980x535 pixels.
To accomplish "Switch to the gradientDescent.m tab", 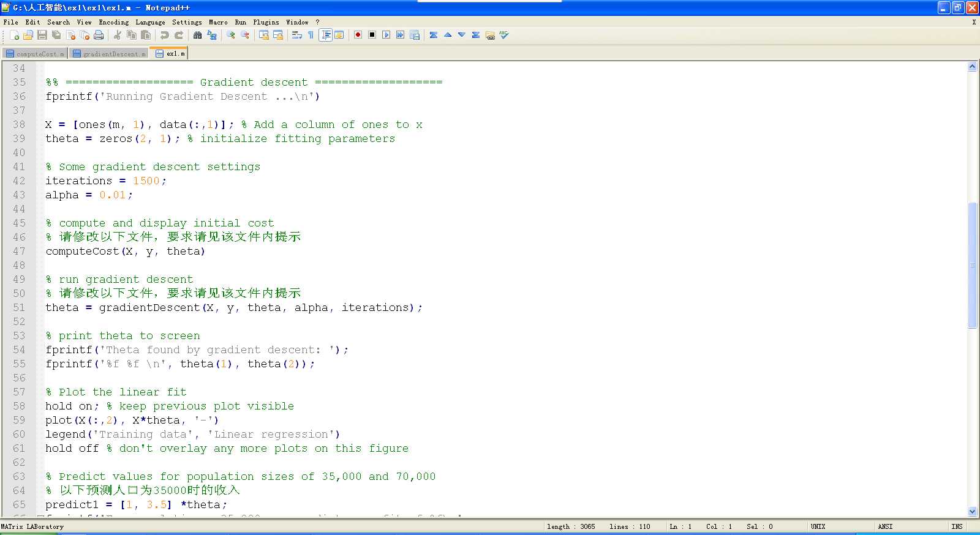I will [x=110, y=54].
